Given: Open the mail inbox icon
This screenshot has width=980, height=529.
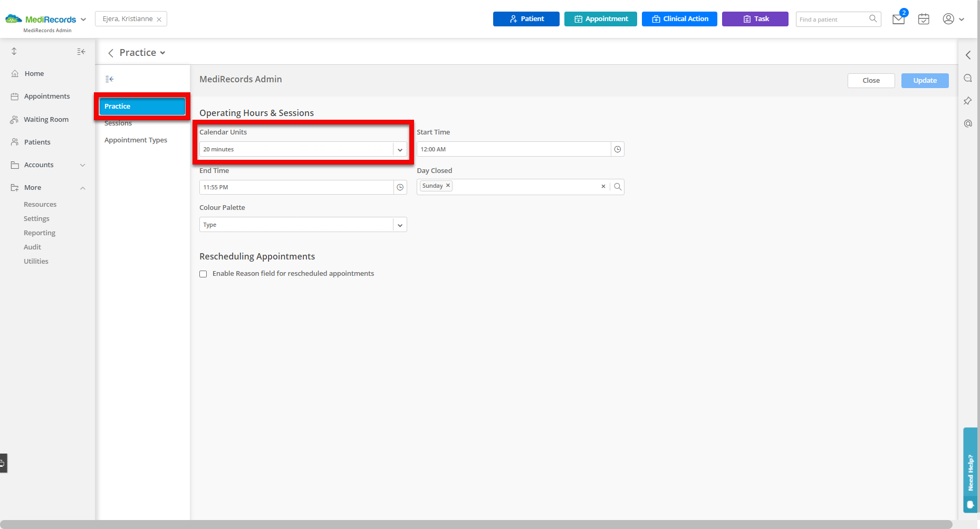Looking at the screenshot, I should (x=898, y=19).
